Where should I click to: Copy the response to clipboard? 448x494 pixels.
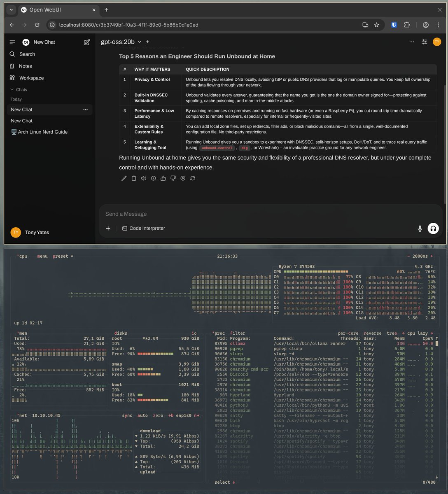(134, 178)
